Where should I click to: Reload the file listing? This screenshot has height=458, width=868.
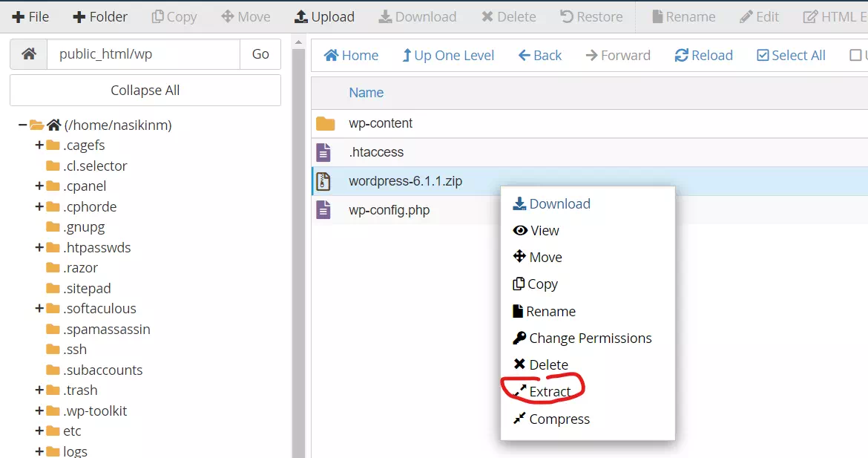[703, 56]
